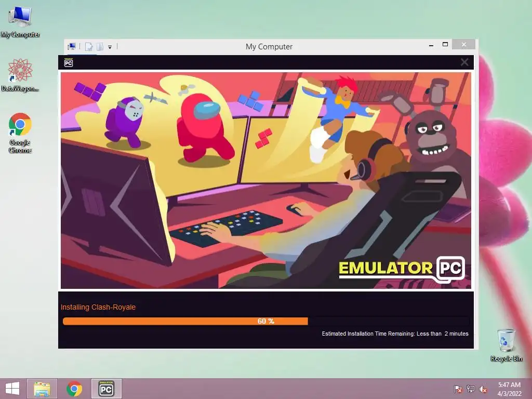Click the Windows Start button
The width and height of the screenshot is (532, 399).
point(12,389)
